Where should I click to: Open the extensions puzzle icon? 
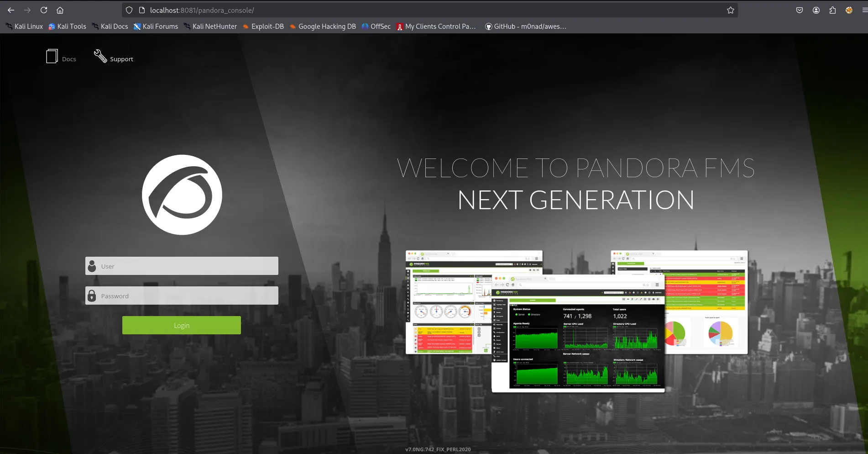point(832,10)
